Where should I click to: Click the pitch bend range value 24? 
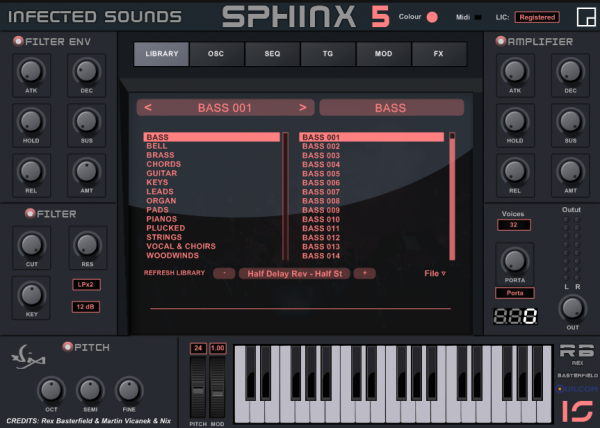(x=198, y=348)
